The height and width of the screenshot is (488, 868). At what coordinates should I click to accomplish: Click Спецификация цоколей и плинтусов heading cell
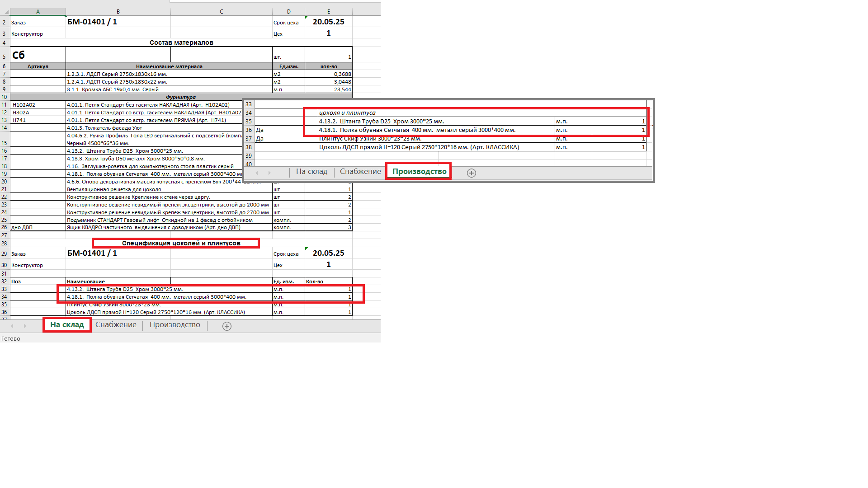click(x=181, y=244)
